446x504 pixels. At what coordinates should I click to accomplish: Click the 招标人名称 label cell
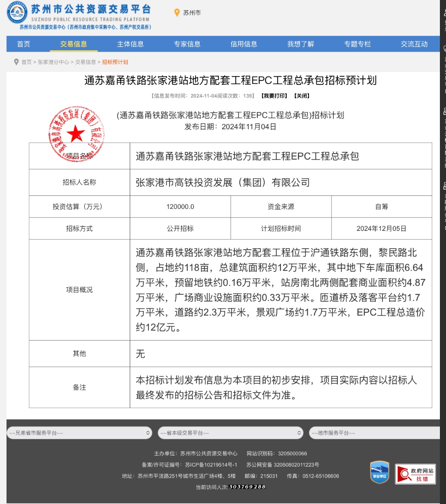pyautogui.click(x=79, y=182)
